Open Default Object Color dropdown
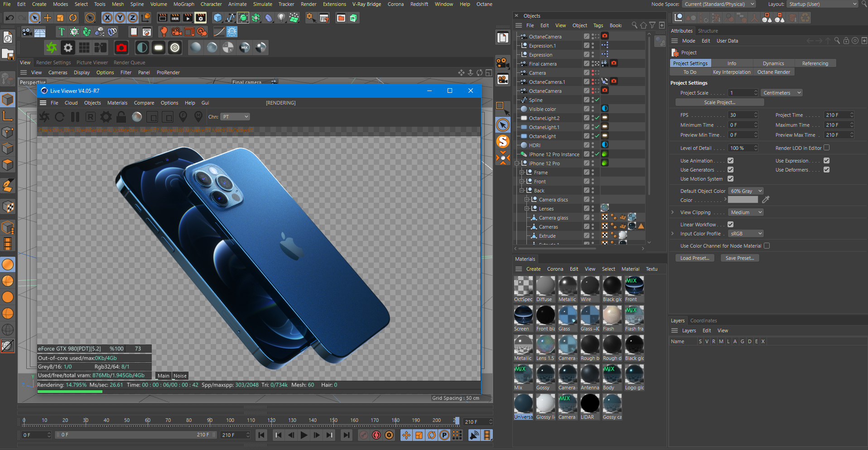The height and width of the screenshot is (450, 868). click(x=746, y=191)
